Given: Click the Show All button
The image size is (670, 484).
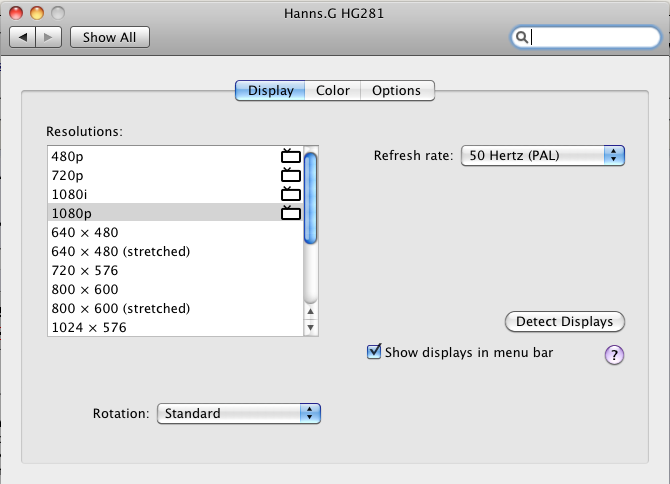Looking at the screenshot, I should 110,37.
